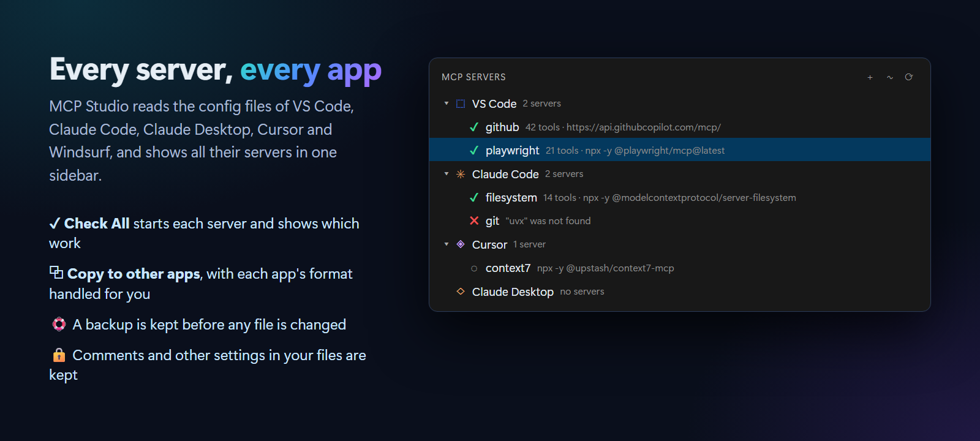Screen dimensions: 980x441
Task: Click the purple diamond Cursor icon
Action: pyautogui.click(x=461, y=244)
